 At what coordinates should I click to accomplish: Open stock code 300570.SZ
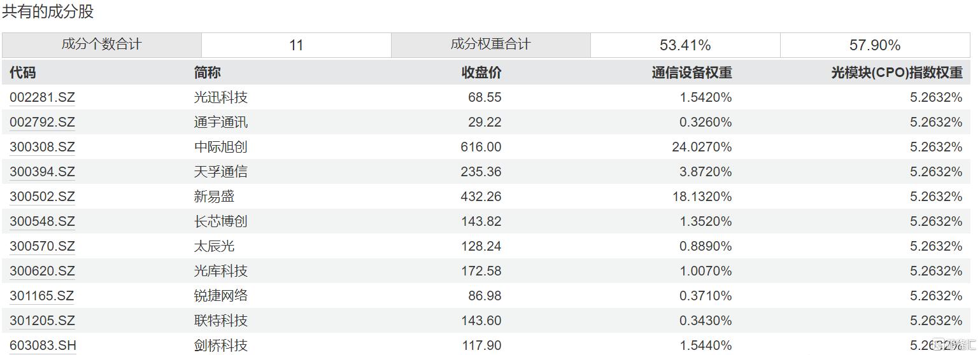[x=42, y=246]
